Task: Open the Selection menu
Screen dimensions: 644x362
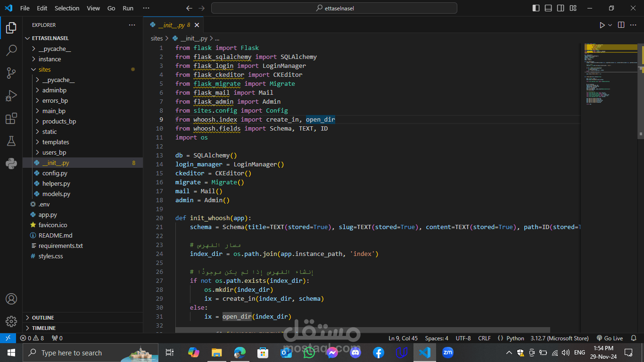Action: coord(67,8)
